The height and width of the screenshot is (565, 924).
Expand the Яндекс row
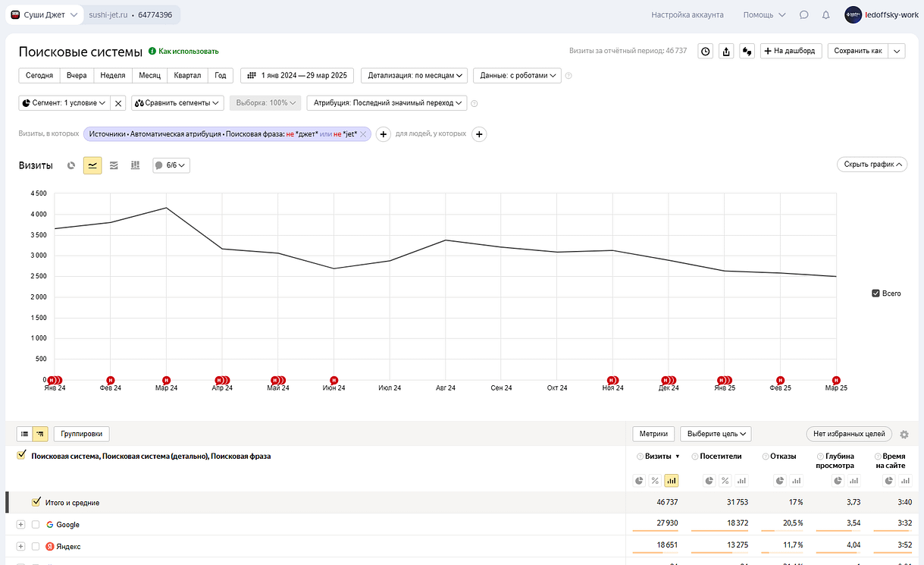20,547
